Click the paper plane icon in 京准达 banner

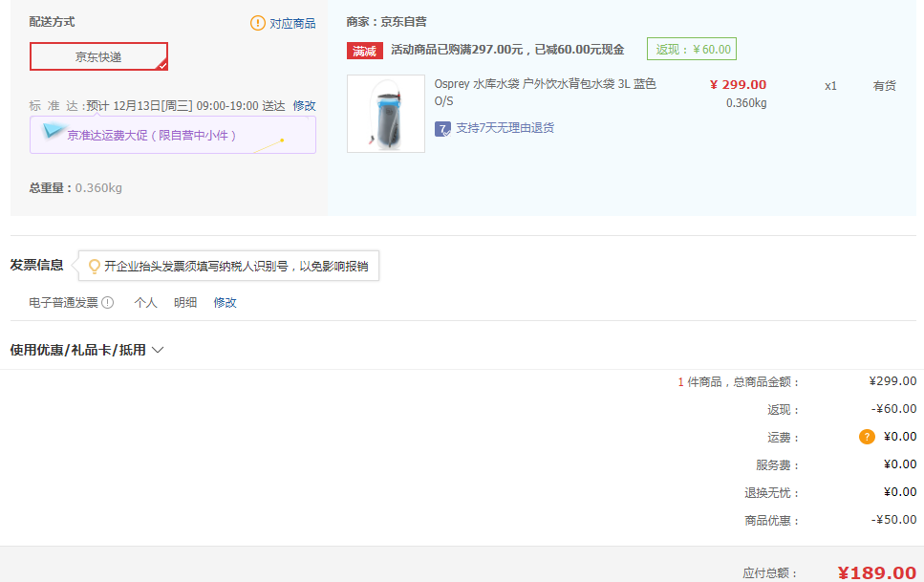coord(53,130)
